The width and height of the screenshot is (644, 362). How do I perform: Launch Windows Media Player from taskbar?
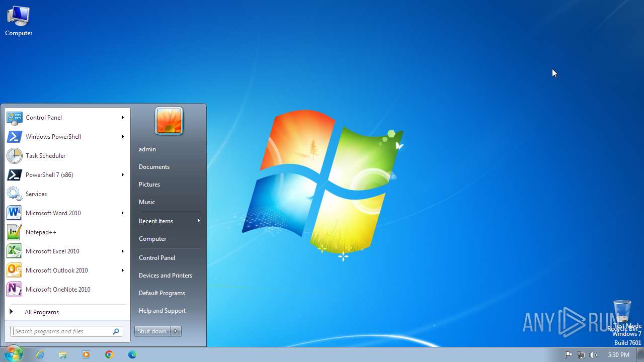(x=86, y=354)
